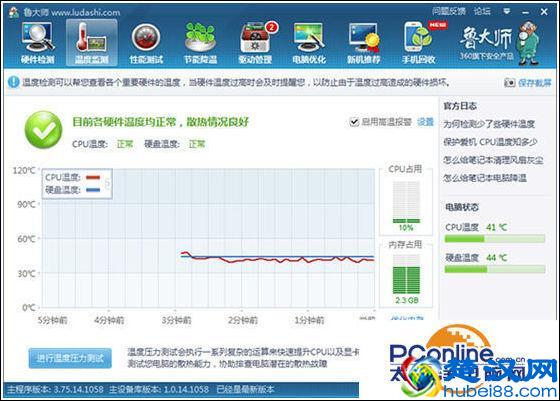Start the 进行温度压力测试 stress test button
The height and width of the screenshot is (401, 560).
[x=70, y=358]
